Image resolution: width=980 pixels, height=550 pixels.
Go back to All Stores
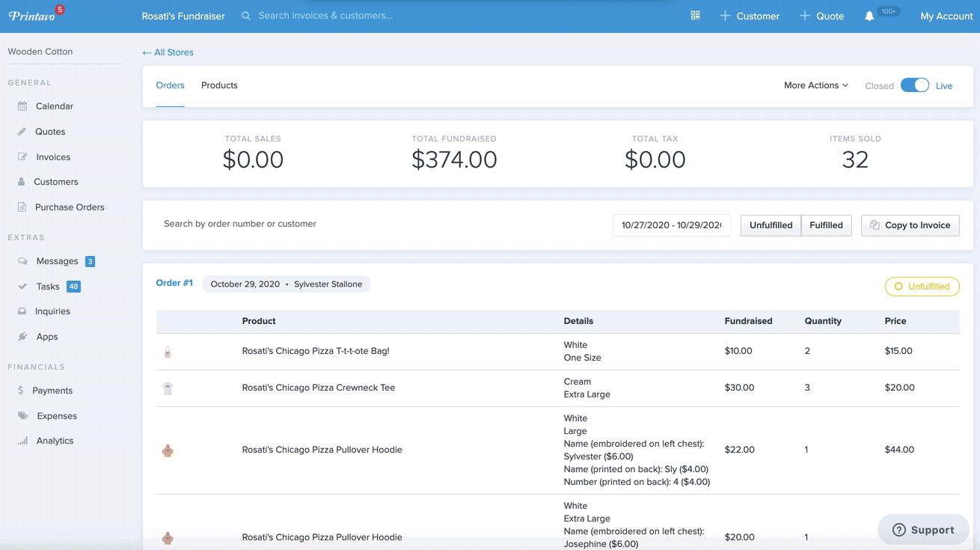pos(168,52)
